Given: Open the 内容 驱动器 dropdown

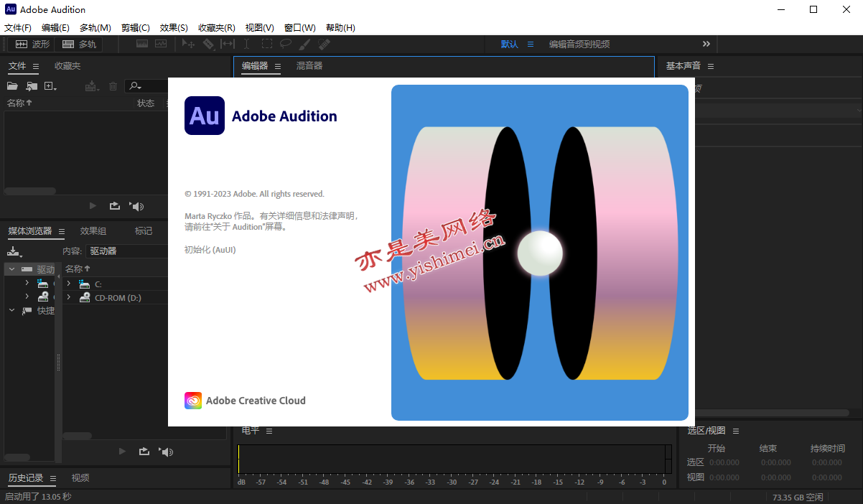Looking at the screenshot, I should (x=126, y=251).
